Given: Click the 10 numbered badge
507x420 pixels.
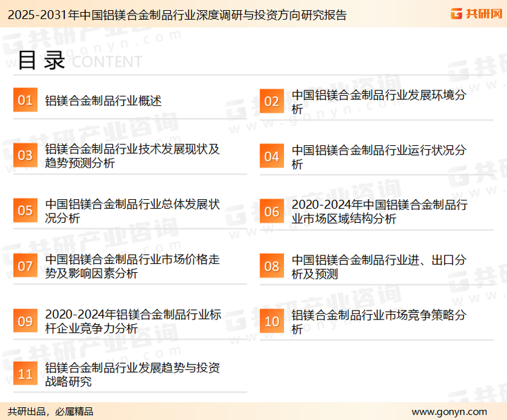Looking at the screenshot, I should 272,321.
